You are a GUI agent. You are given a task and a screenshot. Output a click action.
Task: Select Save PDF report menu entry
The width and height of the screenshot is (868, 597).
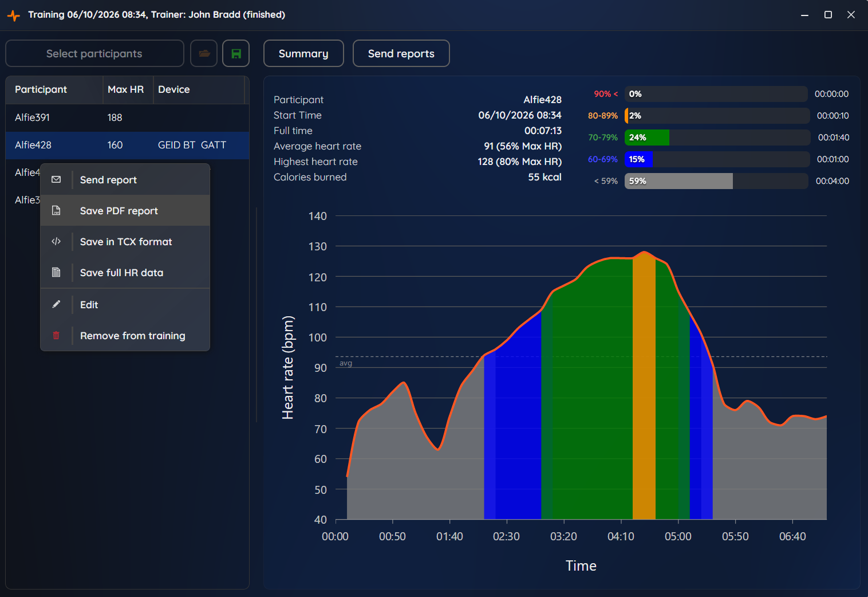pyautogui.click(x=125, y=211)
